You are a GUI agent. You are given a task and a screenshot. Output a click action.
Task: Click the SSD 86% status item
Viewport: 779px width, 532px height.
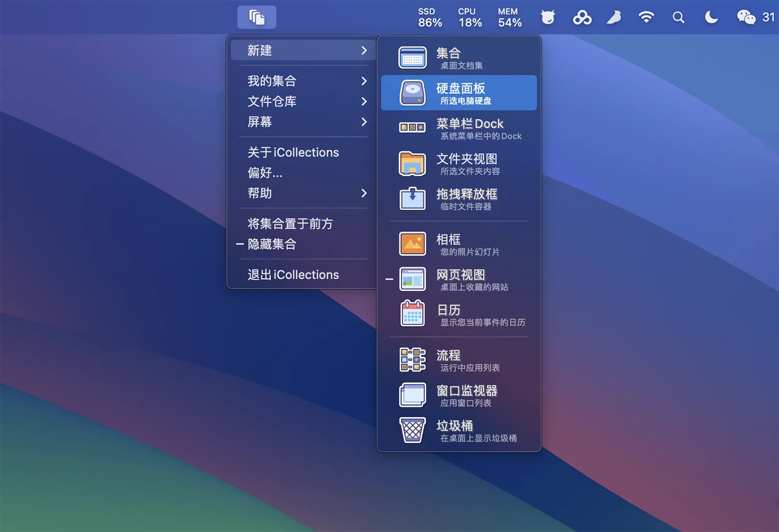pos(430,18)
